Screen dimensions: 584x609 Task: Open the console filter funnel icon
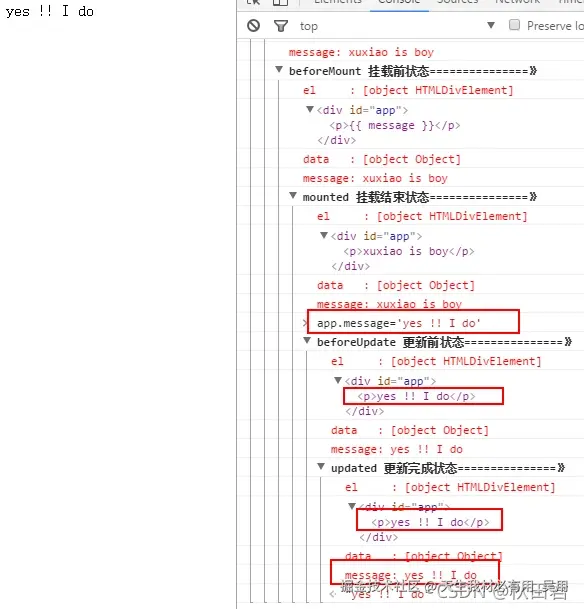click(281, 26)
